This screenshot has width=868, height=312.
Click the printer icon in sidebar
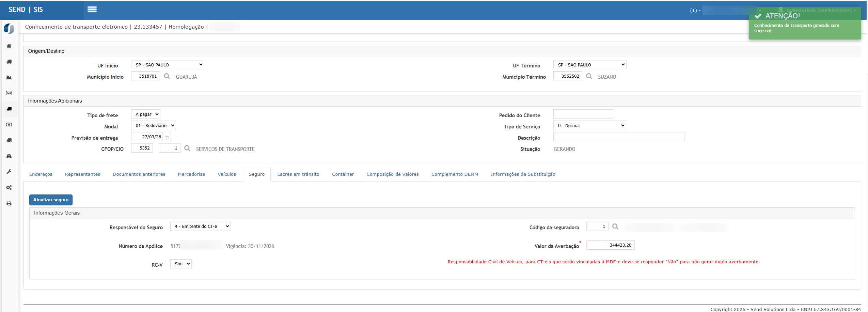[x=9, y=203]
